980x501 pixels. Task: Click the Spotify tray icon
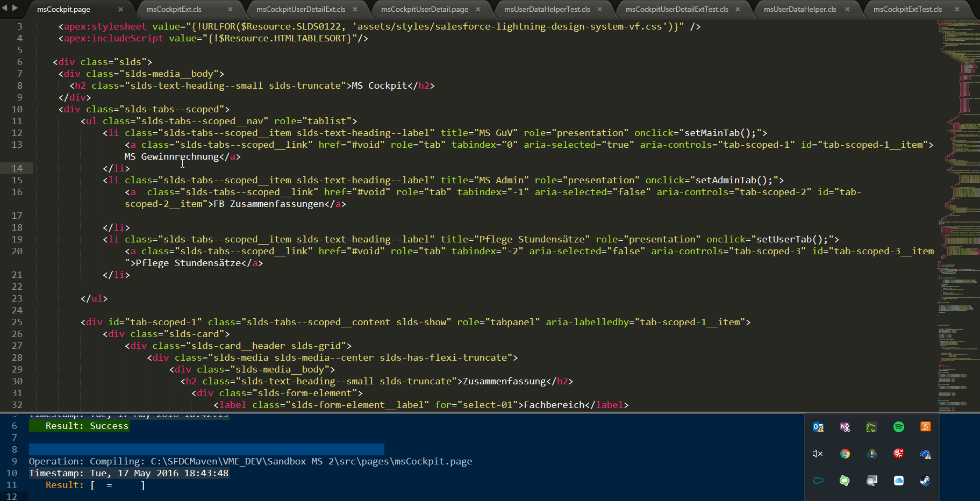click(898, 427)
